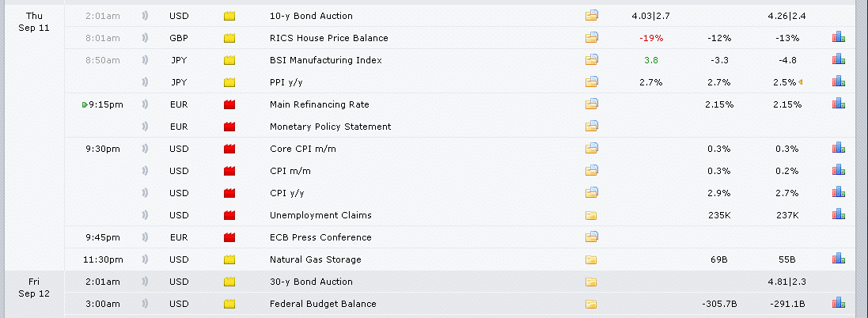Click the Unemployment Claims event name
This screenshot has width=868, height=318.
pyautogui.click(x=320, y=214)
